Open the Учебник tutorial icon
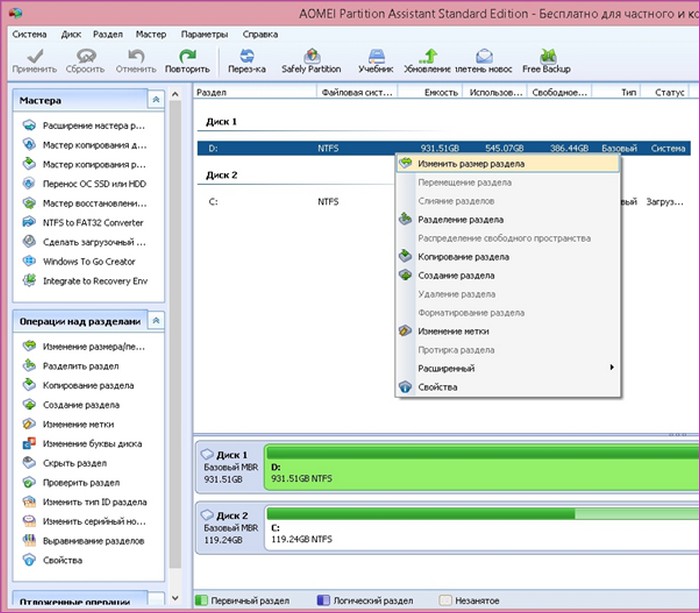Screen dimensions: 700x613 click(376, 59)
